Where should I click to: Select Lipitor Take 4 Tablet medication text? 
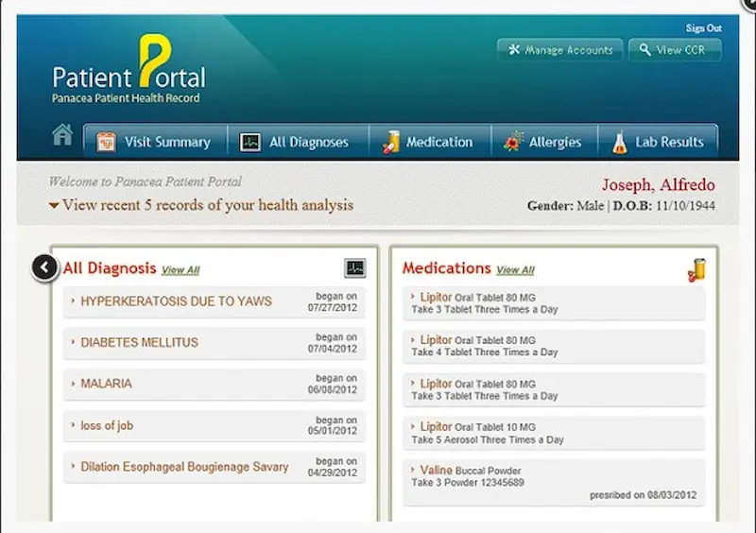coord(485,346)
